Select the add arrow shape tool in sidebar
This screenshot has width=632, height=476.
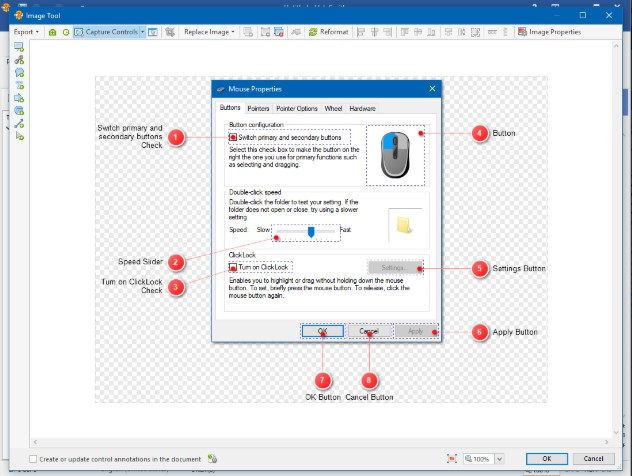[19, 98]
